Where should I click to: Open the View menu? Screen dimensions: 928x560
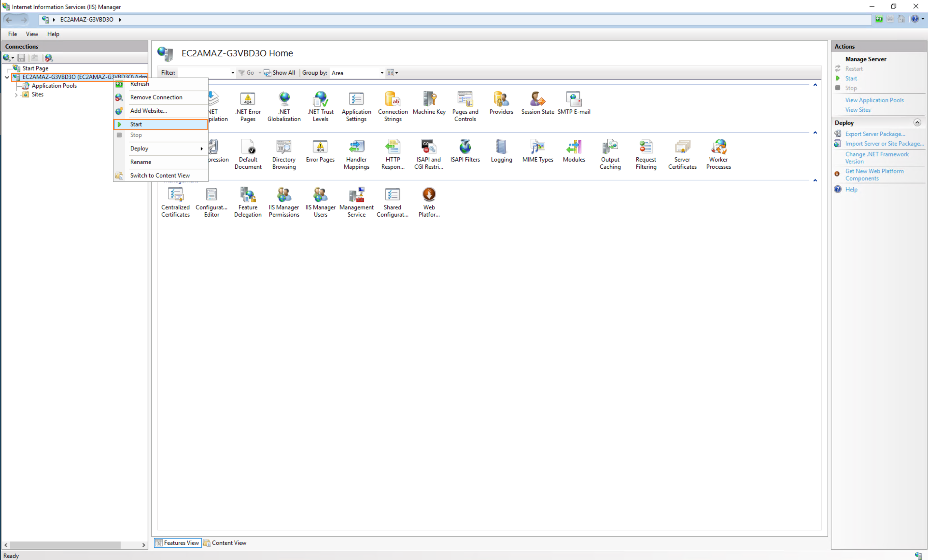pos(32,34)
